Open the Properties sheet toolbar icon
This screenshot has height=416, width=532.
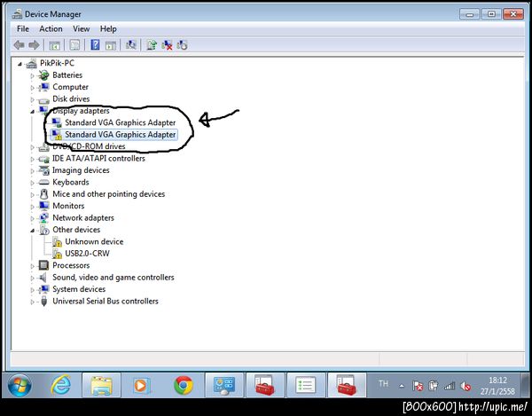[x=74, y=44]
